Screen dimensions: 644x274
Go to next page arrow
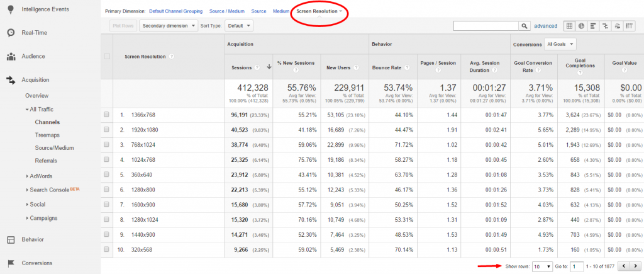click(634, 266)
